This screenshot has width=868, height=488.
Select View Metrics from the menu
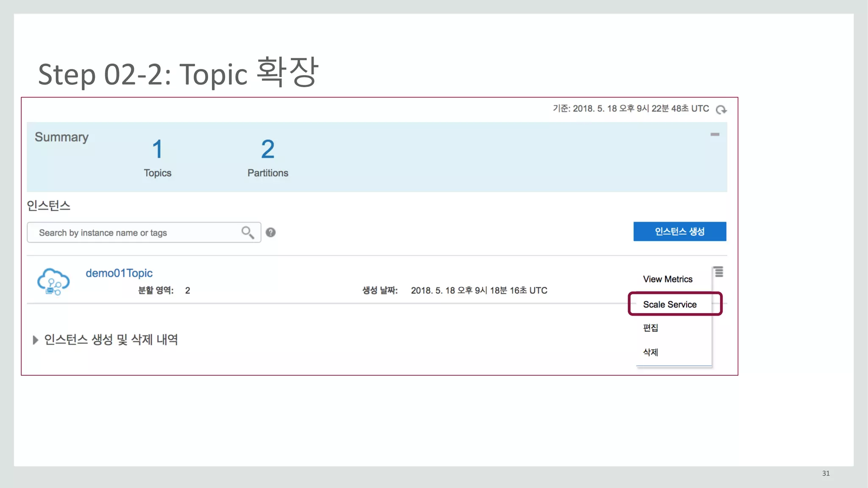[x=668, y=279]
